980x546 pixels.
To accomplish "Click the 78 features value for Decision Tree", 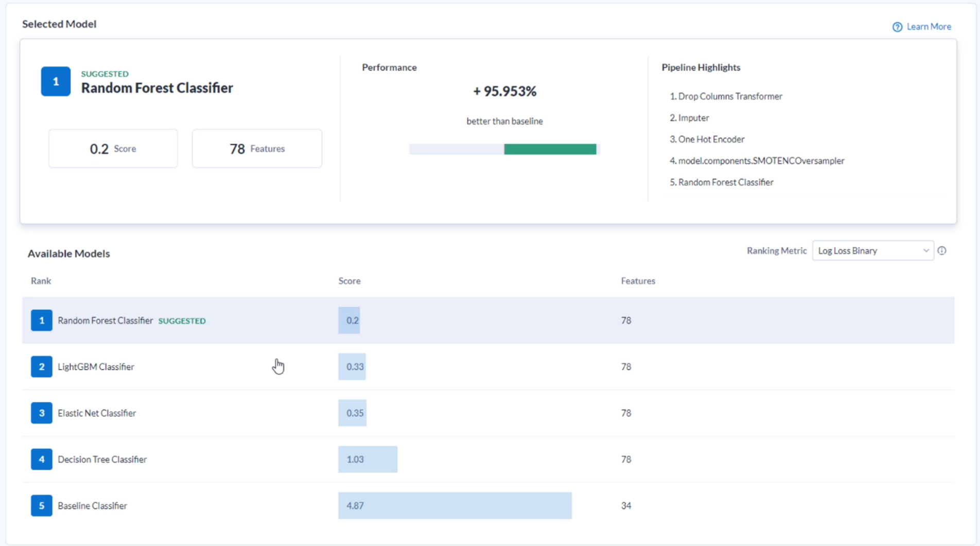I will (626, 459).
